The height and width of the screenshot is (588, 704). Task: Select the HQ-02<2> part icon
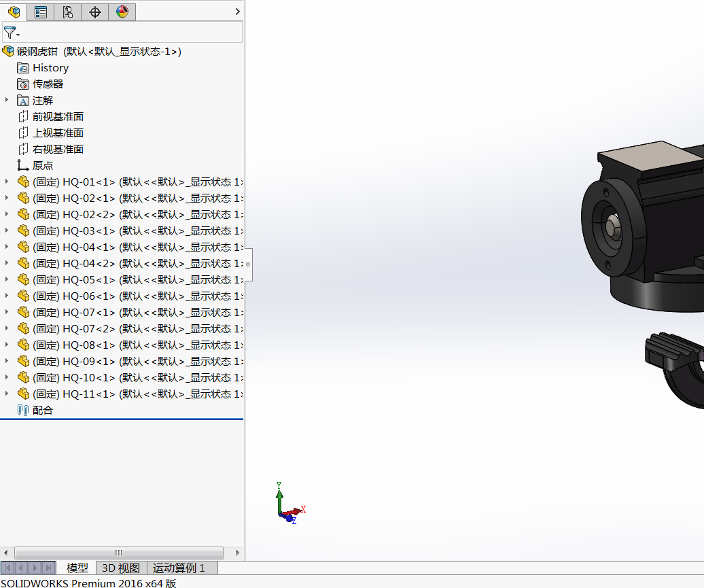pyautogui.click(x=23, y=215)
